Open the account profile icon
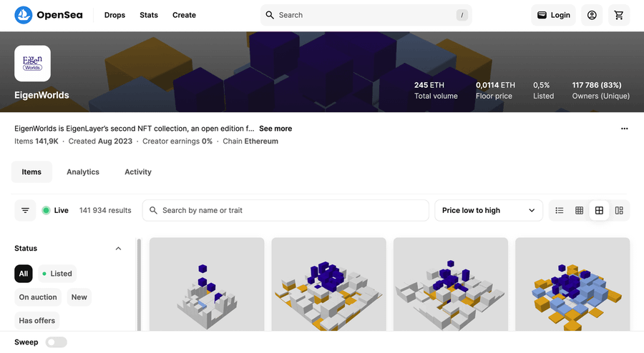This screenshot has width=644, height=353. (592, 15)
